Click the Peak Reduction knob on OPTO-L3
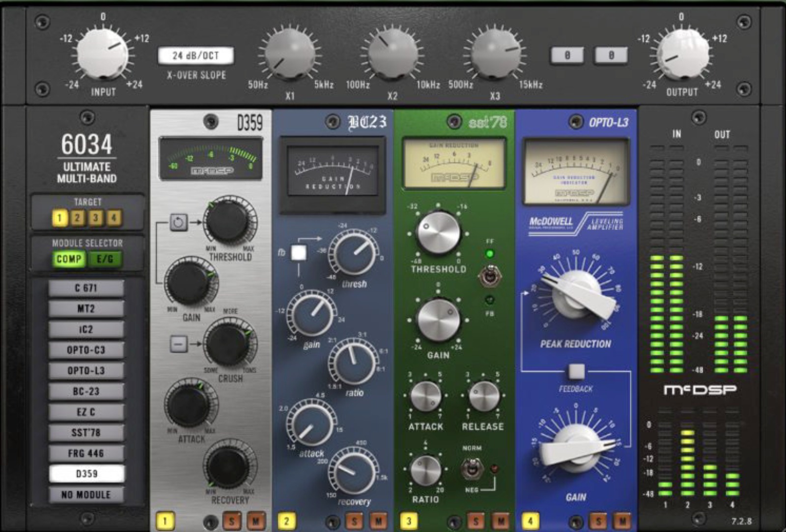This screenshot has height=532, width=786. (x=576, y=293)
